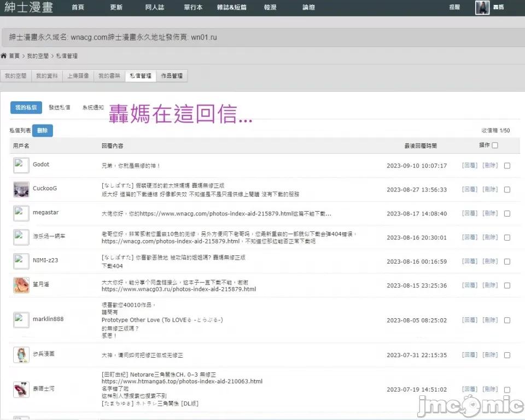Switch to the 上傳頭像 tab
The image size is (525, 420).
[78, 75]
